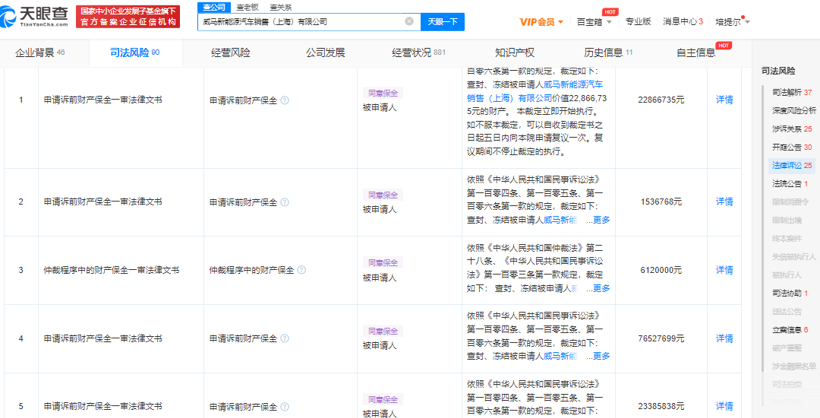Open the company link in row 2 ruling

click(560, 220)
